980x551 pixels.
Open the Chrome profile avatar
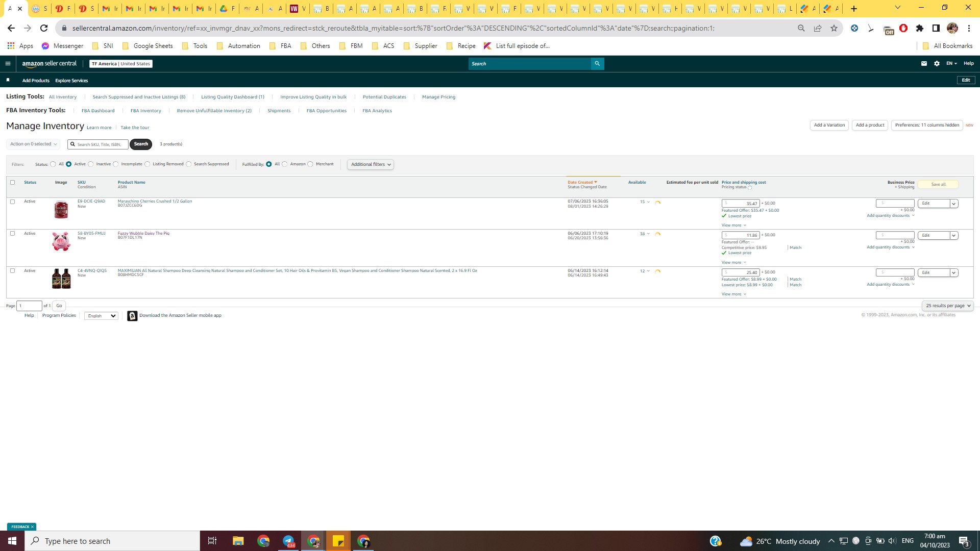click(952, 28)
